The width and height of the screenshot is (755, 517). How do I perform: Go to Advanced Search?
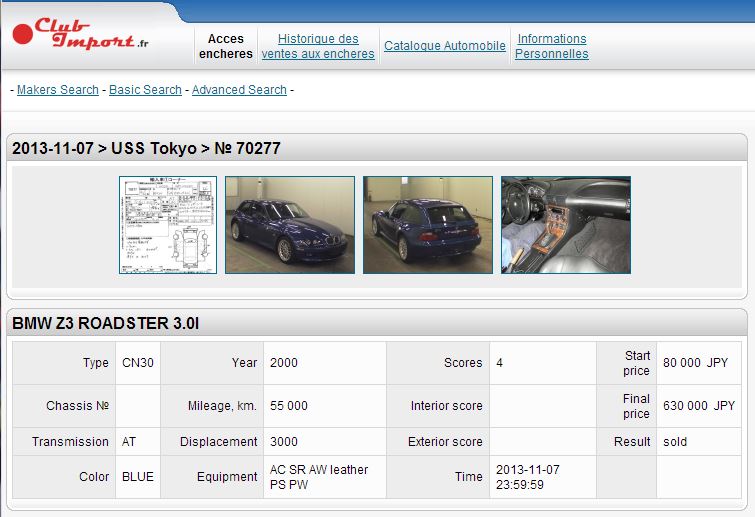pyautogui.click(x=239, y=90)
